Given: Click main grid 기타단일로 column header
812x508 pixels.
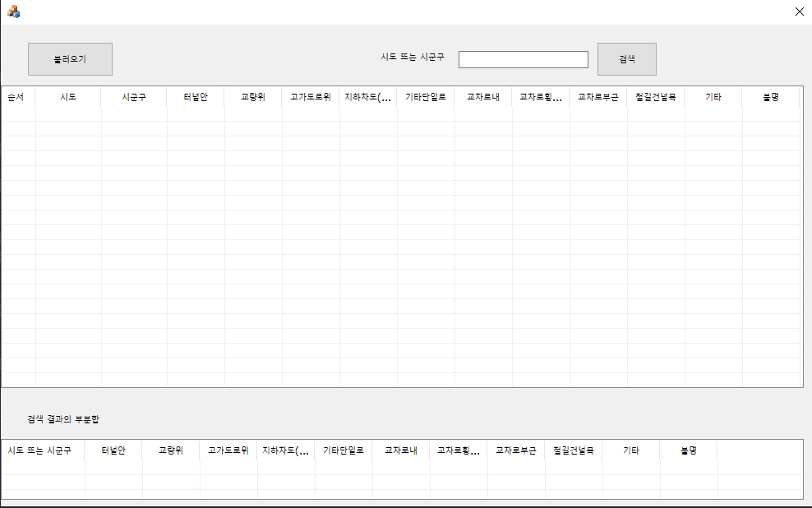Looking at the screenshot, I should click(425, 97).
